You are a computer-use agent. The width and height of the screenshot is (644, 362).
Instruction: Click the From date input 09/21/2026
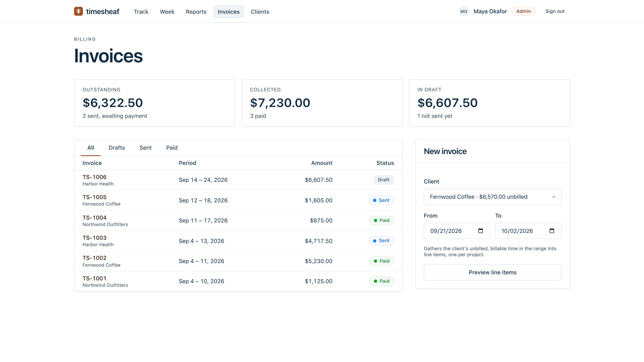pyautogui.click(x=457, y=231)
